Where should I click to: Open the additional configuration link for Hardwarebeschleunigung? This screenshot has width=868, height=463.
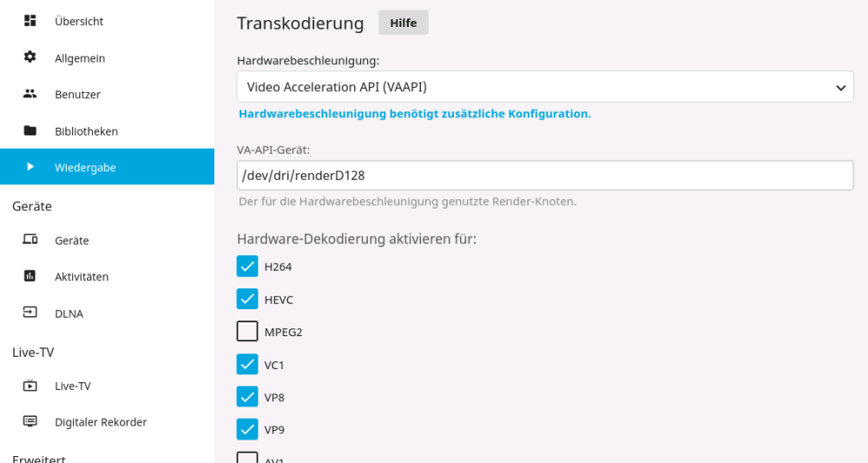coord(415,114)
